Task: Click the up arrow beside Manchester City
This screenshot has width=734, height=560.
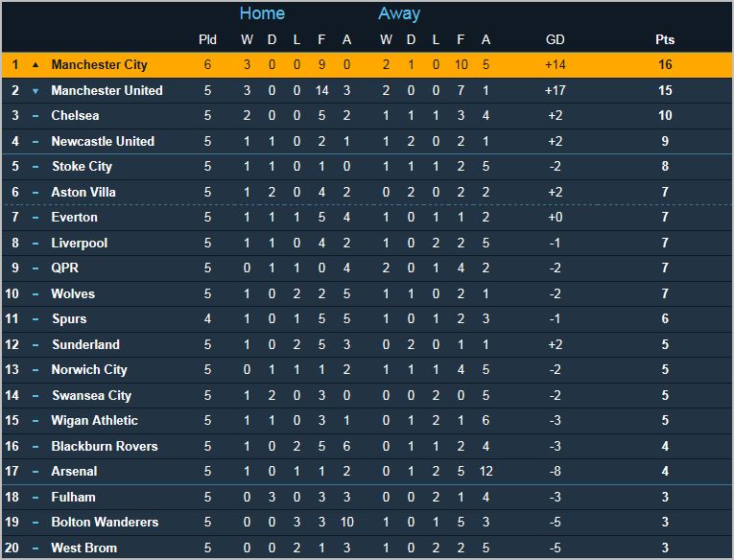Action: [36, 65]
